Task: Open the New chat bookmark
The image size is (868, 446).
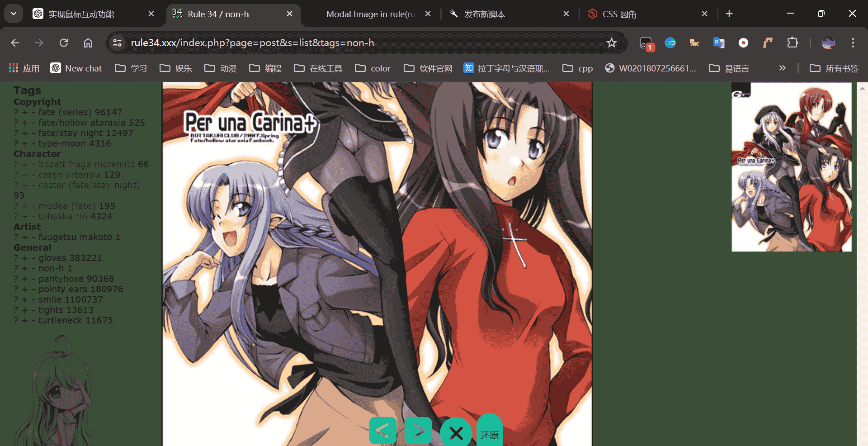Action: coord(76,68)
